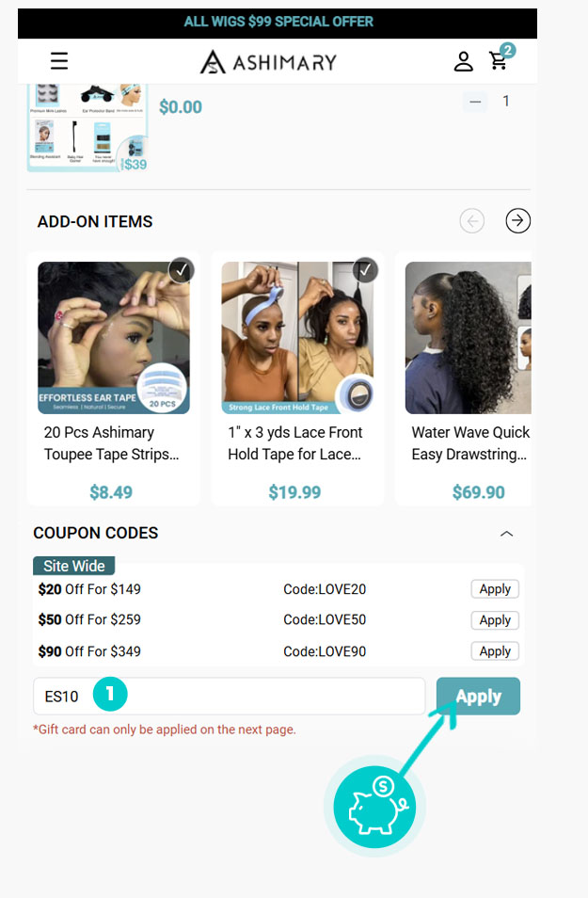Apply the LOVE50 coupon code

click(x=495, y=620)
